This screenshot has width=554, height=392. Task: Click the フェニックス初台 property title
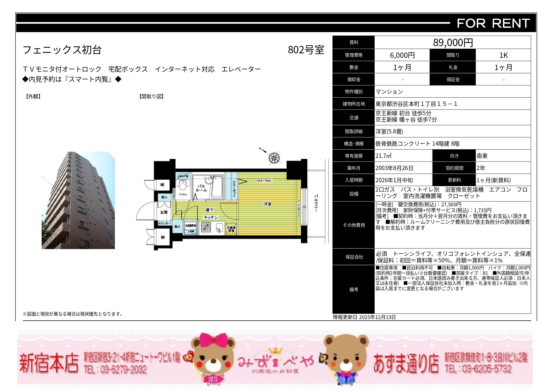pos(62,50)
